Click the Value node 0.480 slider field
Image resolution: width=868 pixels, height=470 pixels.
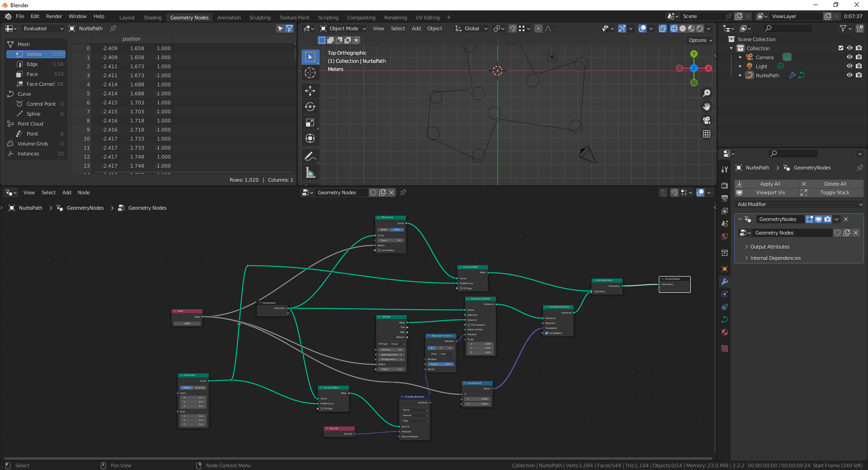[x=187, y=324]
